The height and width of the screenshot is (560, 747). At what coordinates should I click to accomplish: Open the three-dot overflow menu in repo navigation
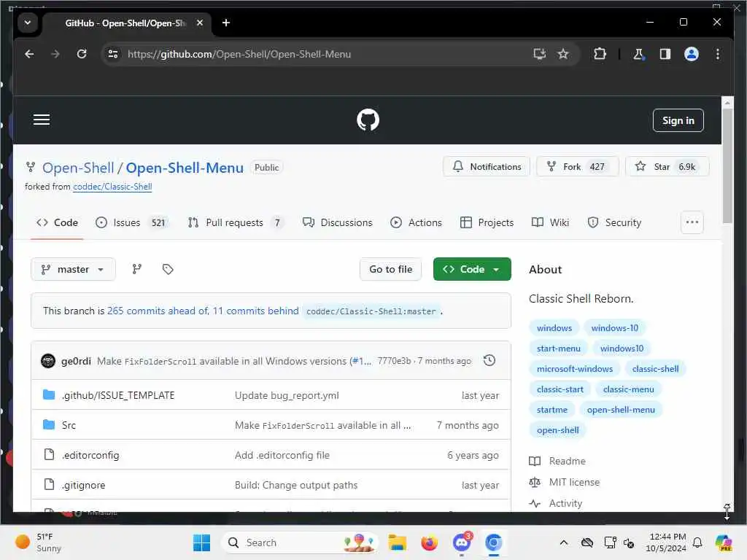click(692, 222)
